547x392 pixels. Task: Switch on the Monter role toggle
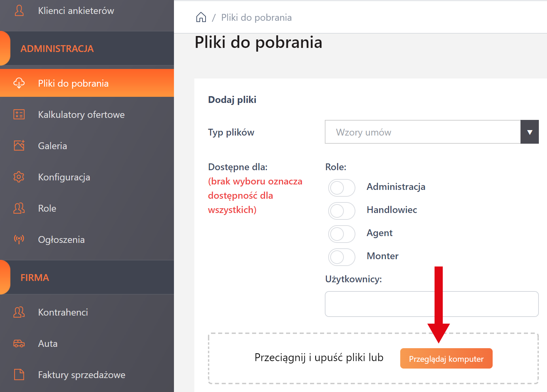[341, 257]
